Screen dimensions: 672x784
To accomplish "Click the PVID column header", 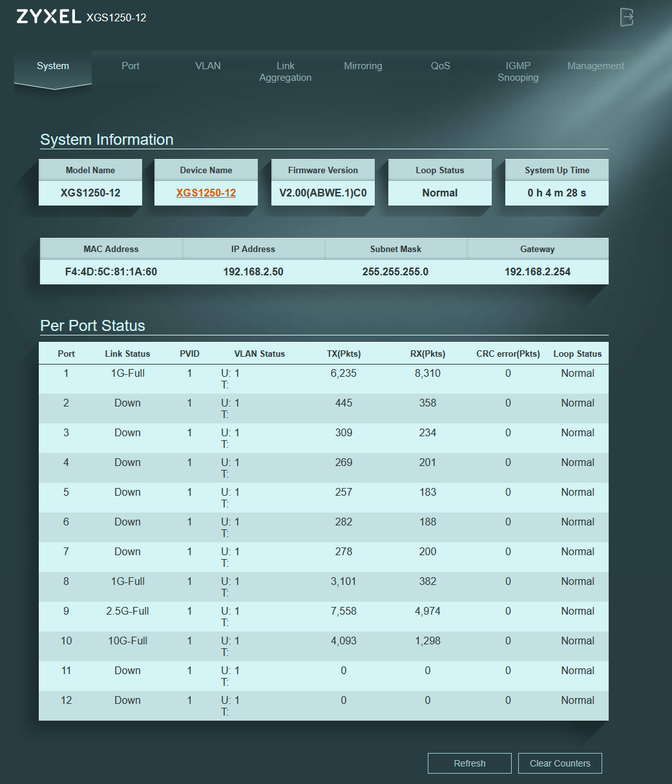I will point(189,354).
